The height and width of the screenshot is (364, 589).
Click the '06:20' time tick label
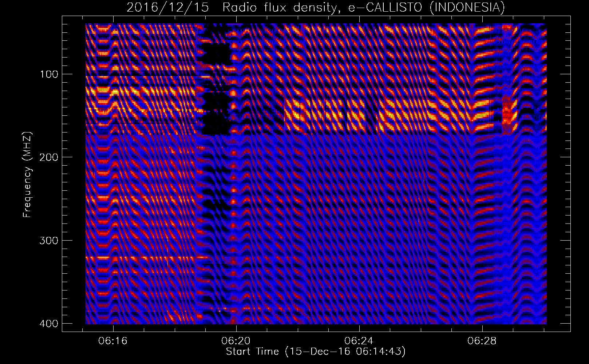coord(236,341)
